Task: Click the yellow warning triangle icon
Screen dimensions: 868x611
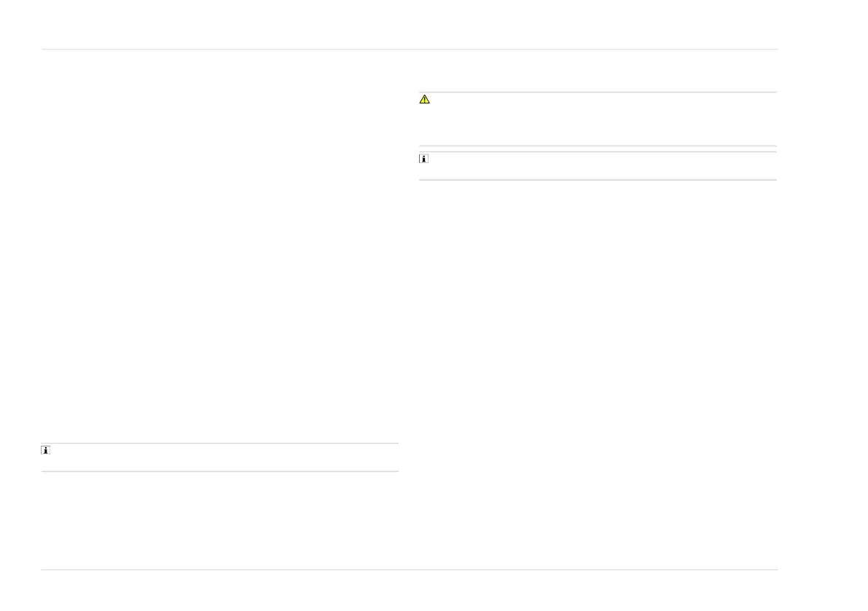Action: pos(425,99)
